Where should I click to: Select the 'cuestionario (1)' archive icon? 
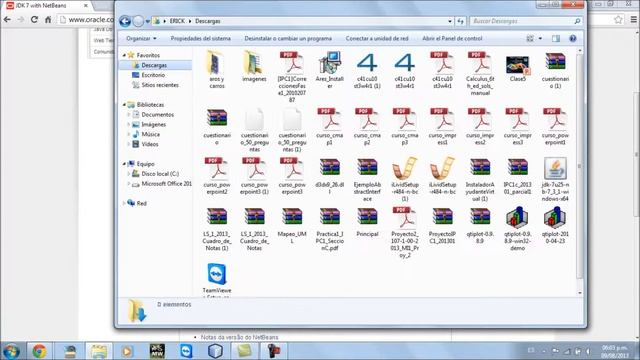coord(555,63)
